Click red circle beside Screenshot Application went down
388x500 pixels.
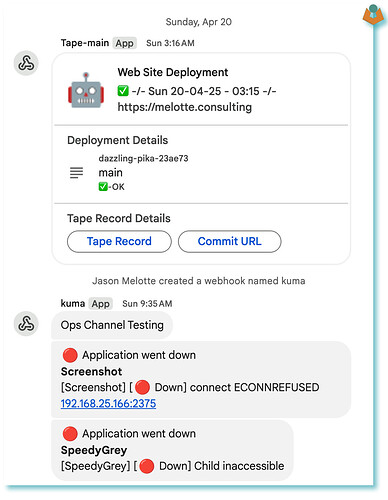pos(70,355)
